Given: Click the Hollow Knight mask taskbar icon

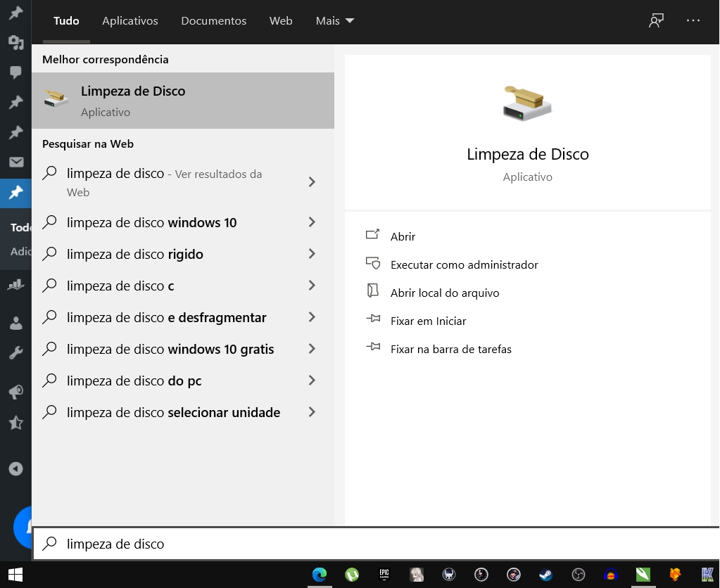Looking at the screenshot, I should pos(448,574).
